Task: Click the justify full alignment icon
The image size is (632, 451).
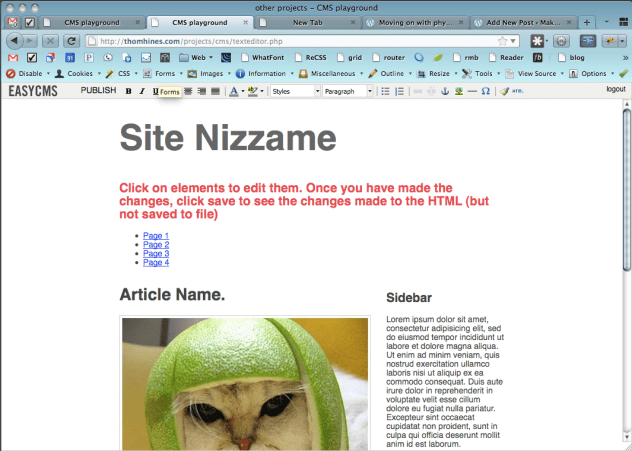Action: point(215,91)
